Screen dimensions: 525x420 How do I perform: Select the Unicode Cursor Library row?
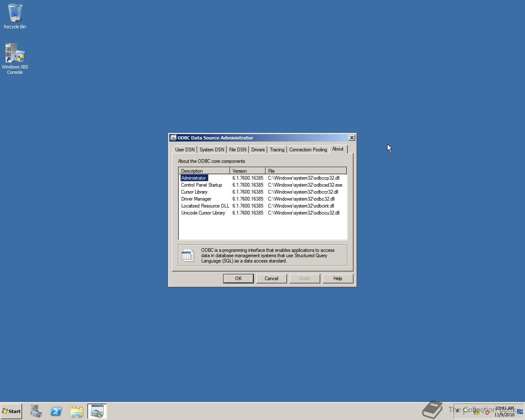(x=262, y=213)
